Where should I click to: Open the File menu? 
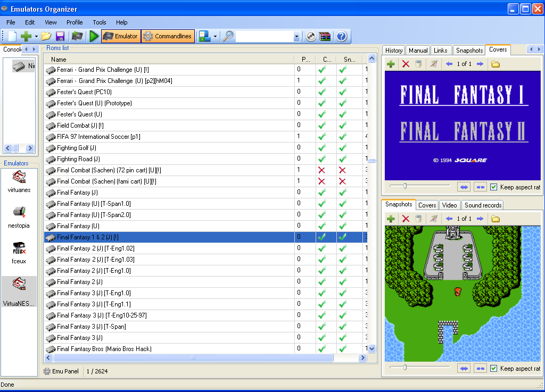(x=11, y=22)
